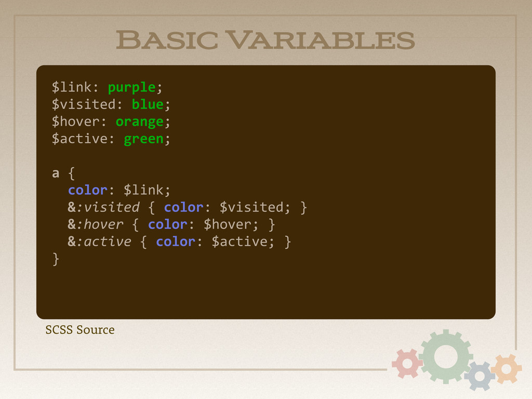Click the color property before $link;
Image resolution: width=532 pixels, height=399 pixels.
[87, 190]
